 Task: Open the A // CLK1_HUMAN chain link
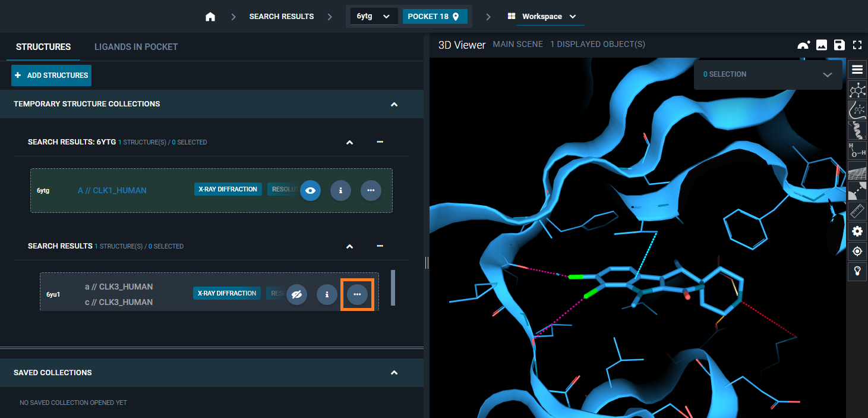[x=112, y=191]
